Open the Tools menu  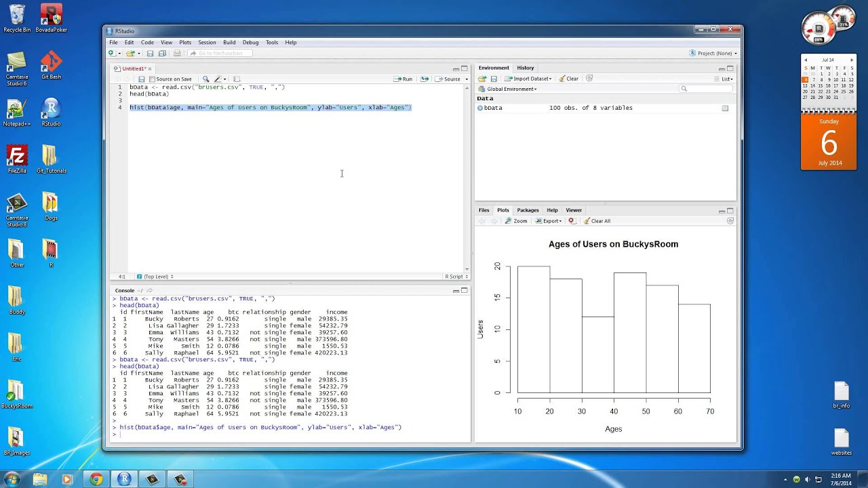coord(272,42)
